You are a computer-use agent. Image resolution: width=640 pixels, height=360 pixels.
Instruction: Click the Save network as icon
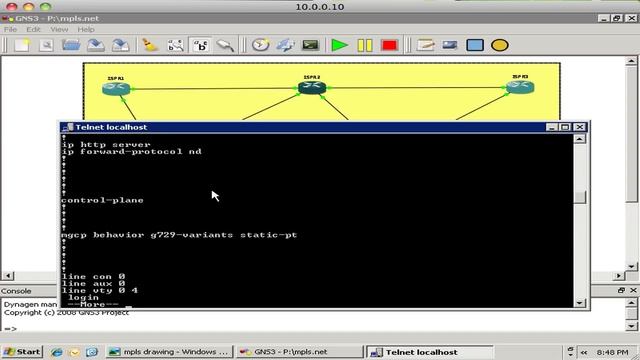121,45
